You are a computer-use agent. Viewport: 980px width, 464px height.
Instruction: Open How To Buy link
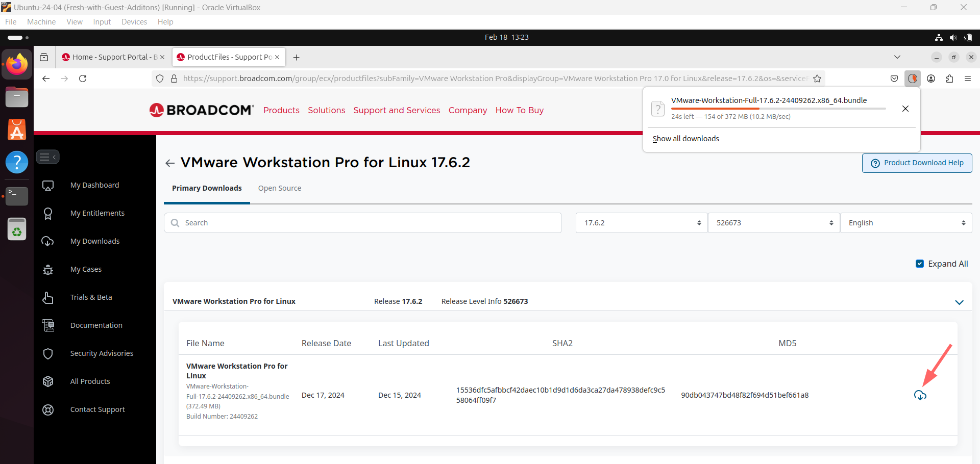pyautogui.click(x=520, y=110)
